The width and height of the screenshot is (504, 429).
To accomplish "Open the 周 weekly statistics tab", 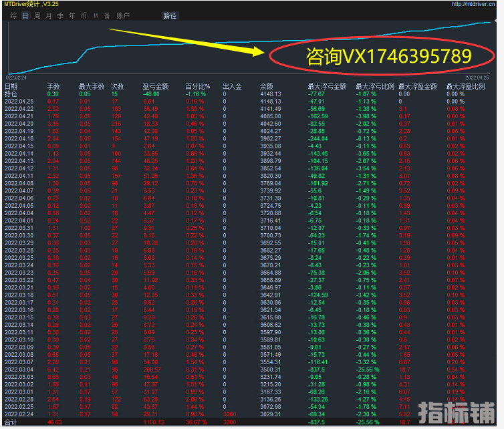I will [x=37, y=15].
